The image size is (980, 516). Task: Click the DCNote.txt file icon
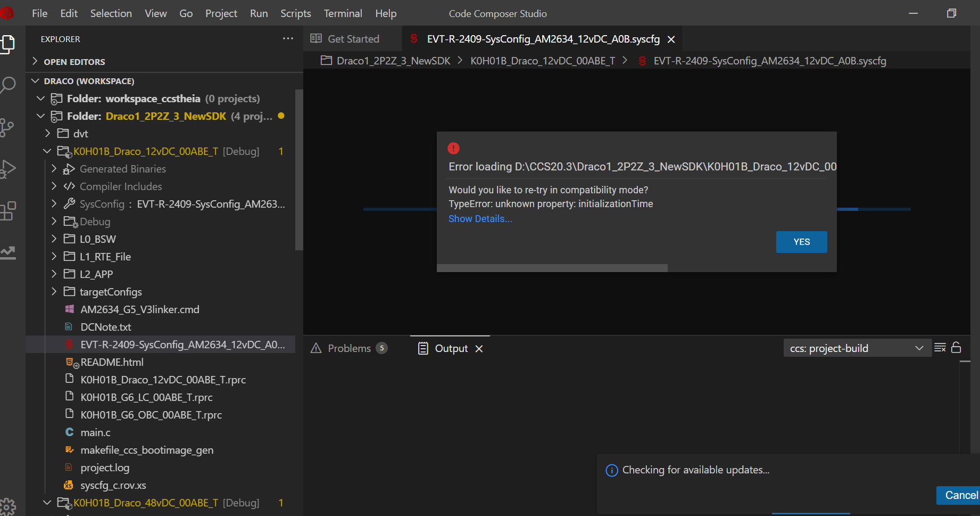(69, 326)
